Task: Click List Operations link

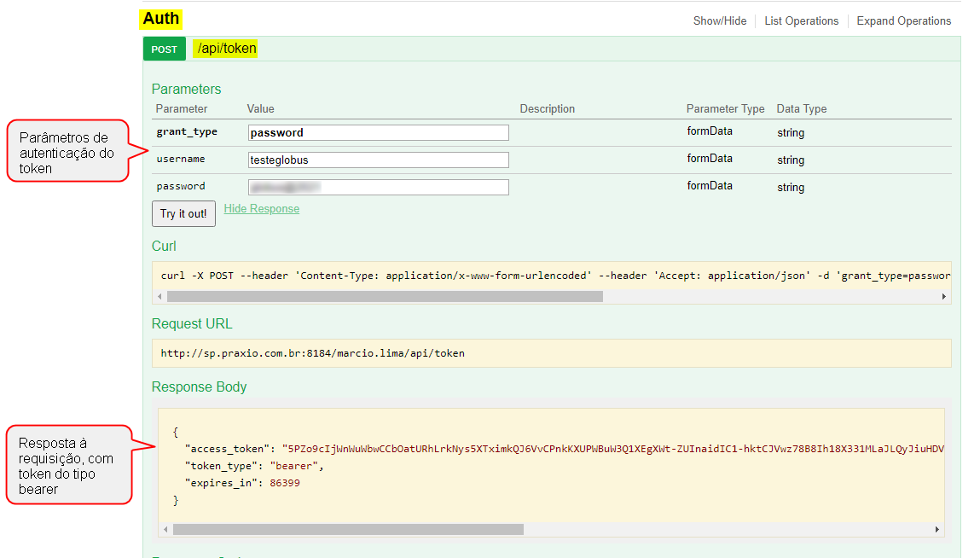Action: point(801,20)
